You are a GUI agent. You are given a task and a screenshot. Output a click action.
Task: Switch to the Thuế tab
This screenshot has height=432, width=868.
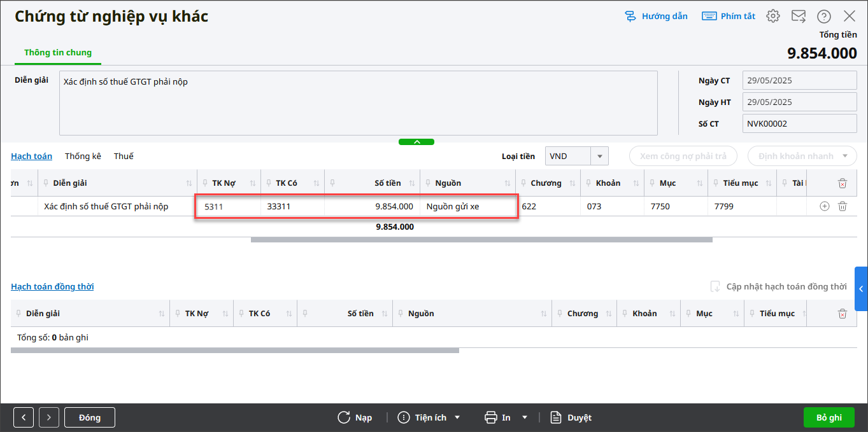[124, 156]
